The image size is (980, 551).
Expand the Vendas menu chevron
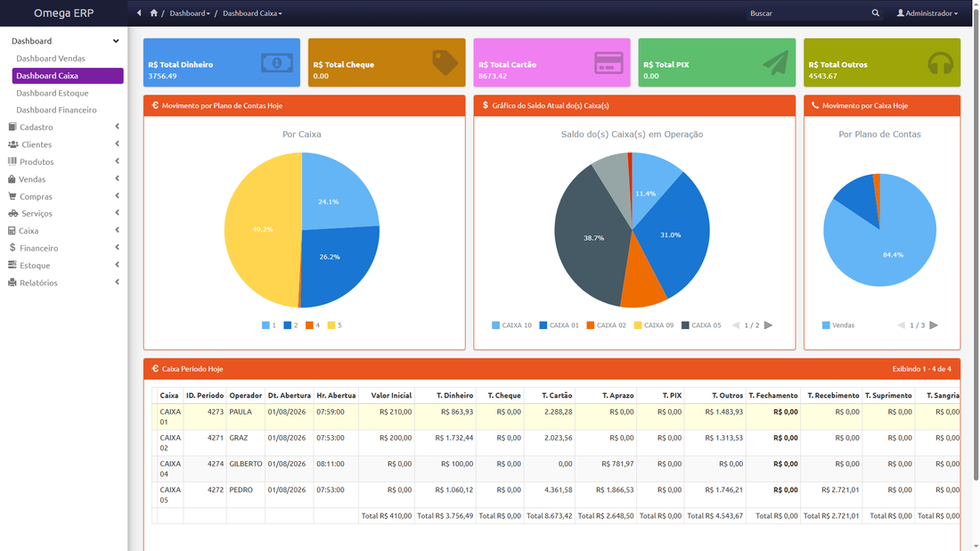pos(117,179)
